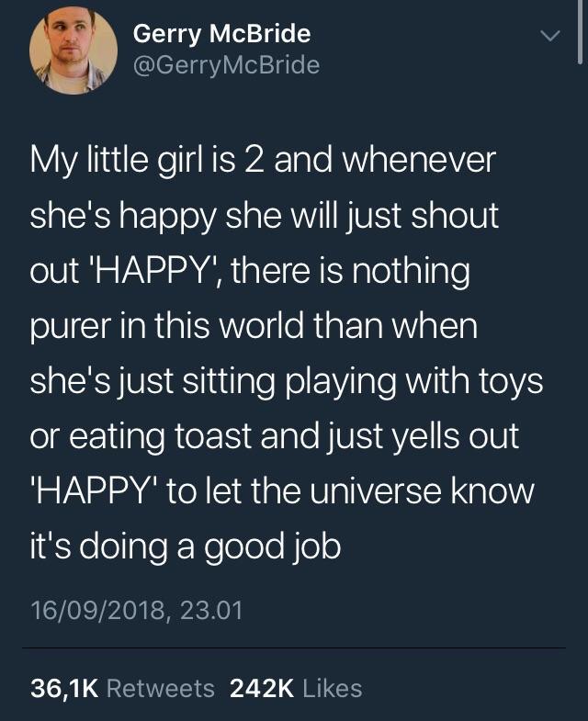Click the 36,1K retweet count number
This screenshot has height=721, width=588.
(x=65, y=688)
